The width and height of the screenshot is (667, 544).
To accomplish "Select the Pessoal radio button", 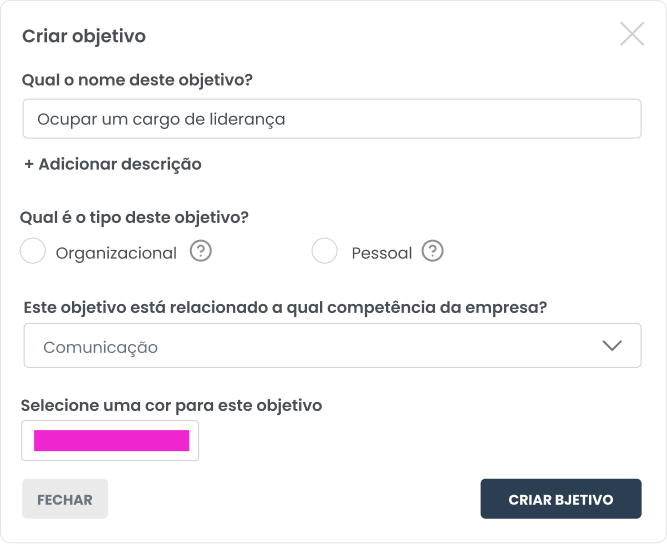I will click(x=325, y=252).
